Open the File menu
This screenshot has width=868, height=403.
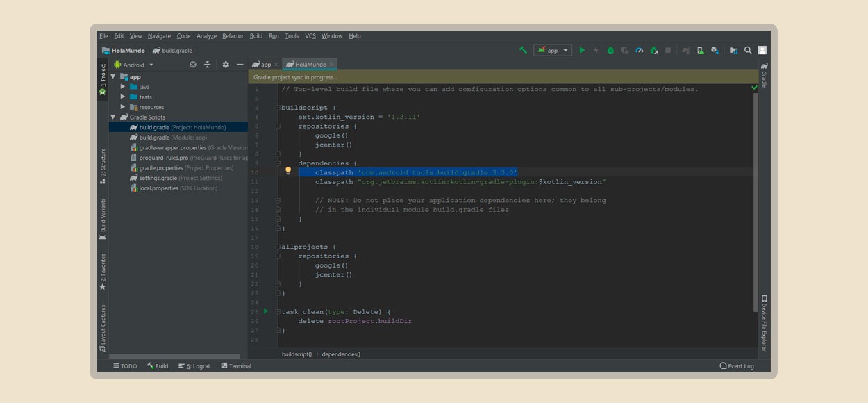(103, 36)
